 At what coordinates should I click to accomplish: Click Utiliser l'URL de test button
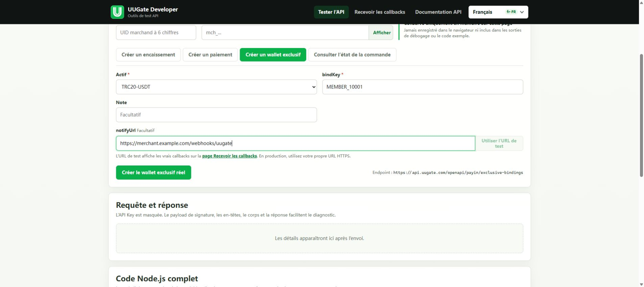pyautogui.click(x=499, y=143)
